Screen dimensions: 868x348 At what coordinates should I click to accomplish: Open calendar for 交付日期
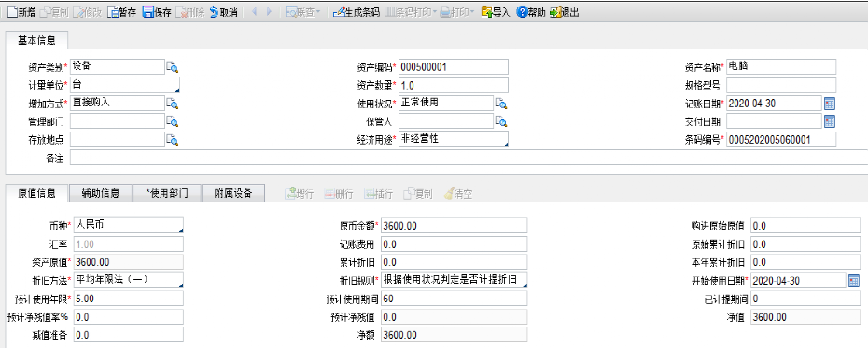[x=829, y=121]
